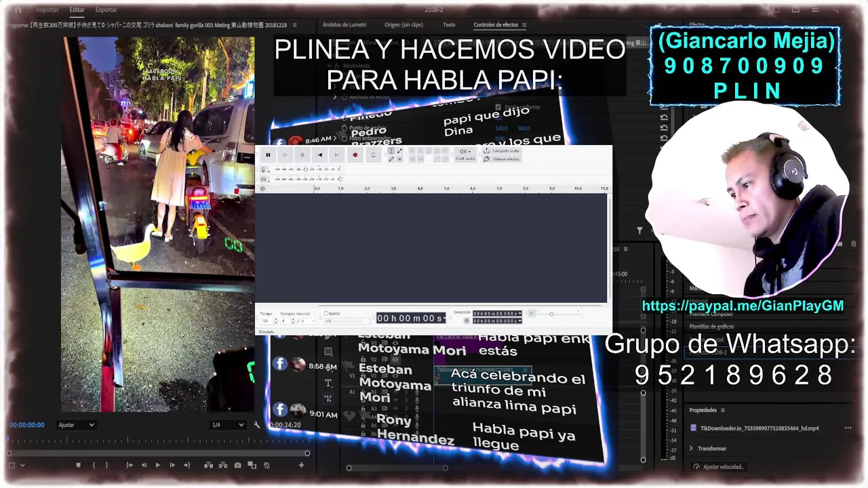Click Compartir audio button

(500, 150)
